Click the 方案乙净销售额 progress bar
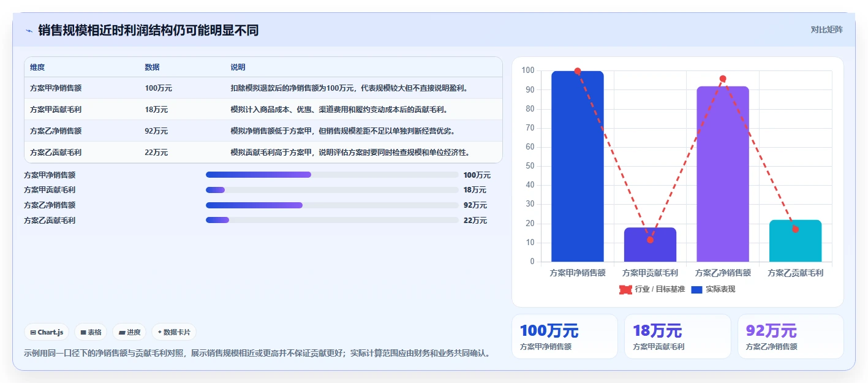The image size is (868, 383). click(332, 205)
